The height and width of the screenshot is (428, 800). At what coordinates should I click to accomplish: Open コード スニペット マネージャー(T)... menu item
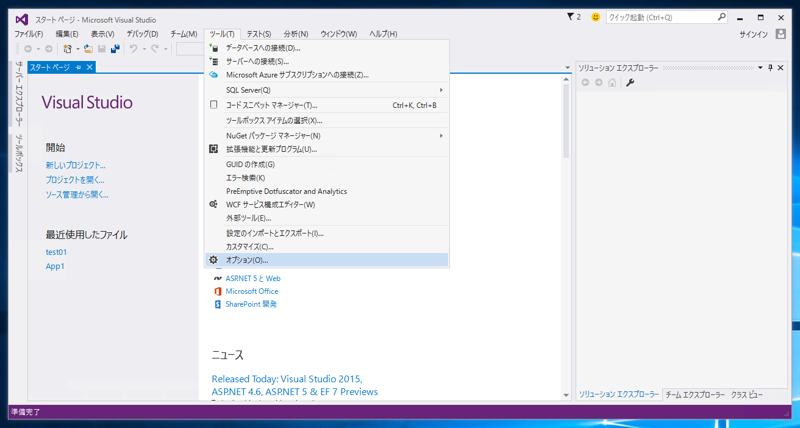point(327,106)
